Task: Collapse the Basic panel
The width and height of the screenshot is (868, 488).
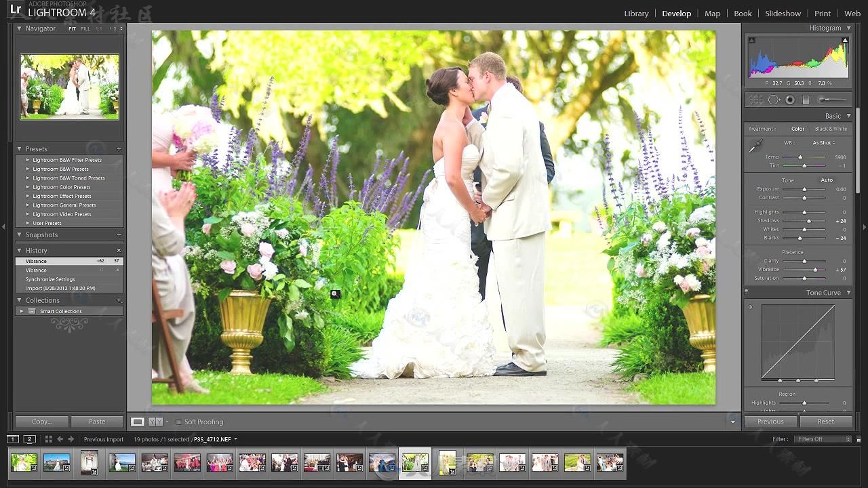Action: (848, 116)
